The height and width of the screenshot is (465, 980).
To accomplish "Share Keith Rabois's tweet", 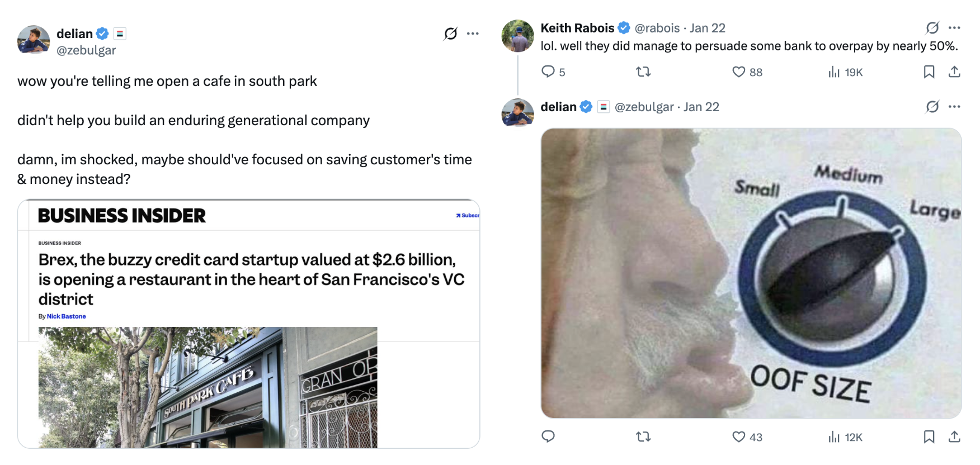I will [954, 72].
